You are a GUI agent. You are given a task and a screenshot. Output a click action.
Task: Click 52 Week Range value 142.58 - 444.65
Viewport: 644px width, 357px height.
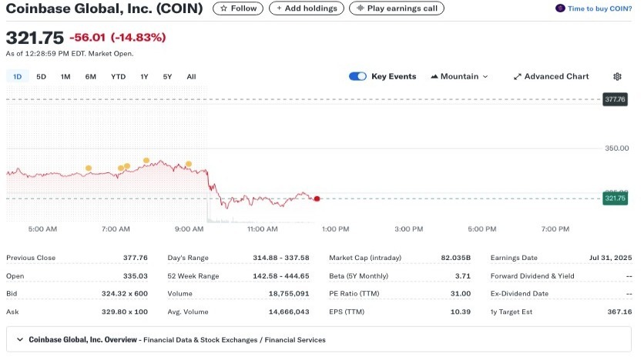(x=281, y=275)
